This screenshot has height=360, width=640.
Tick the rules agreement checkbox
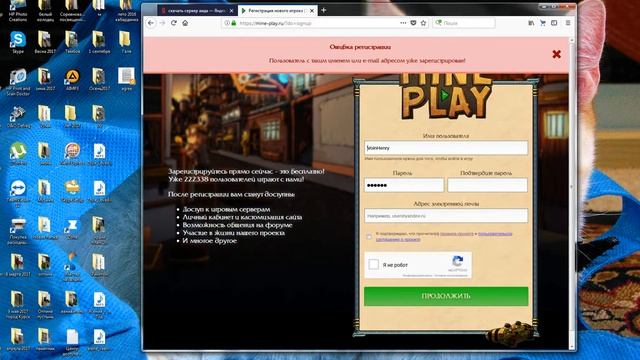pyautogui.click(x=369, y=237)
